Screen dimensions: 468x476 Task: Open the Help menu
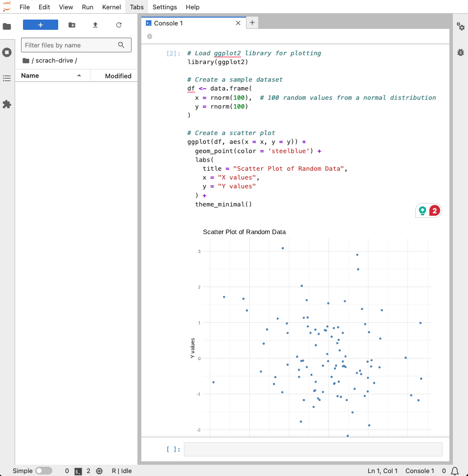[x=192, y=7]
